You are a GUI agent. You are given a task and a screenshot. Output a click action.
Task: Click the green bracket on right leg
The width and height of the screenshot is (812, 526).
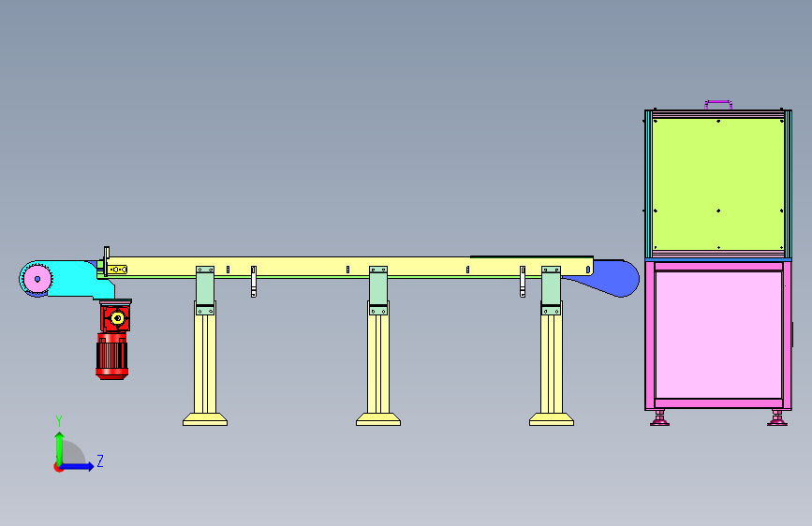point(551,290)
